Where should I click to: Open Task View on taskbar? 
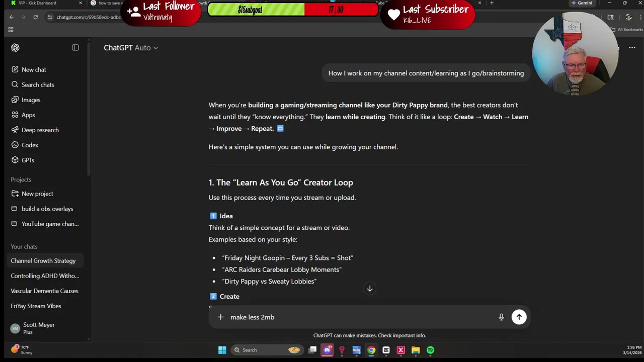[x=312, y=350]
